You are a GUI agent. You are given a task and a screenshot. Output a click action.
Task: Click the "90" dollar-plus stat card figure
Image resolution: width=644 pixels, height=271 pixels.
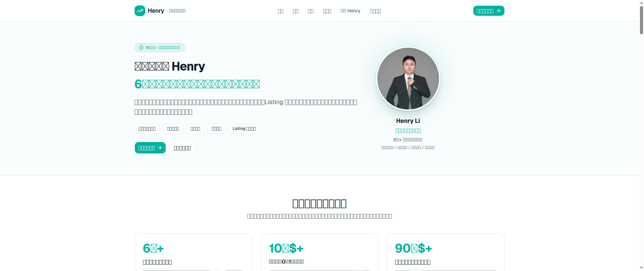coord(414,248)
